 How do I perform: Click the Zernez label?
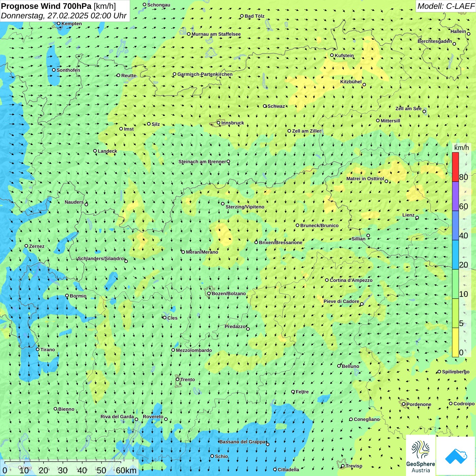37,246
